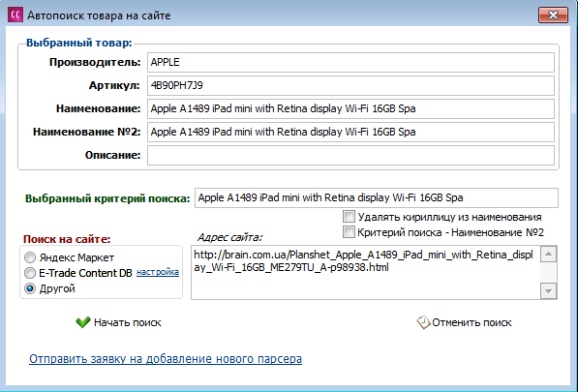Click the Выбранный критерий поиска label
The image size is (578, 392).
click(x=107, y=198)
